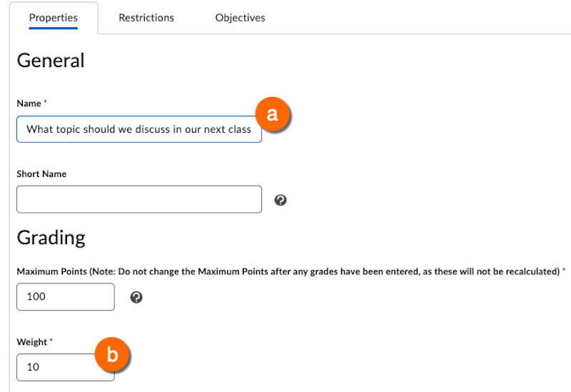
Task: Click the orange 'a' annotation marker
Action: 272,114
